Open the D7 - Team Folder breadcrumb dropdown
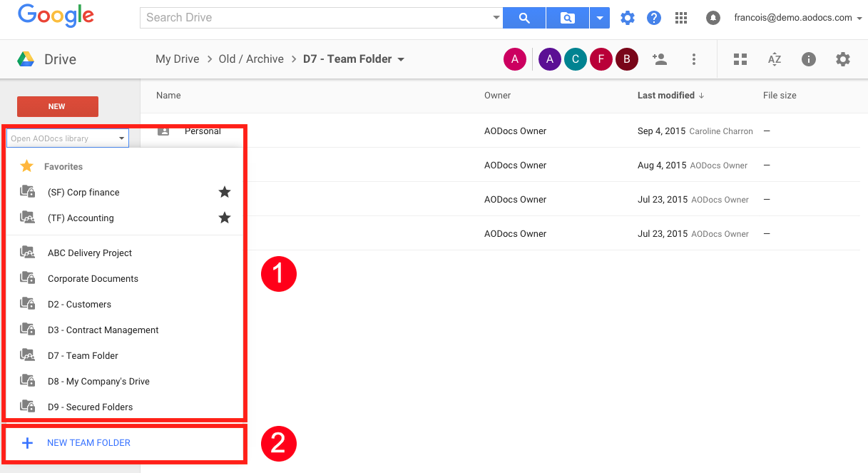The width and height of the screenshot is (868, 473). pyautogui.click(x=401, y=59)
